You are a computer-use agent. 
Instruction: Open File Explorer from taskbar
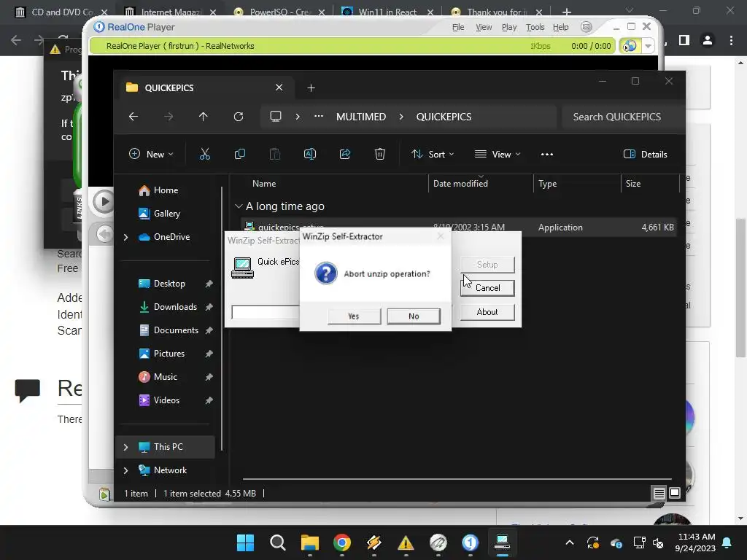pyautogui.click(x=309, y=542)
